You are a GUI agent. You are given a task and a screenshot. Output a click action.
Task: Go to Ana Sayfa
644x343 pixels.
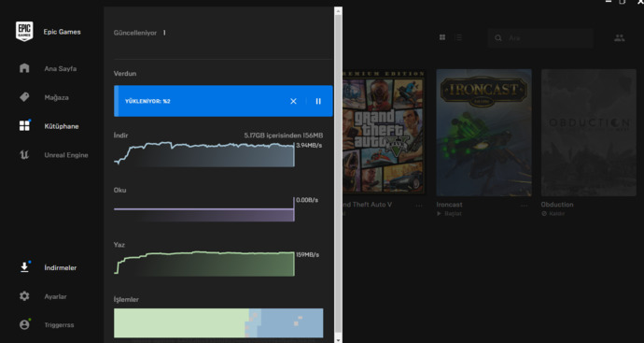point(61,68)
